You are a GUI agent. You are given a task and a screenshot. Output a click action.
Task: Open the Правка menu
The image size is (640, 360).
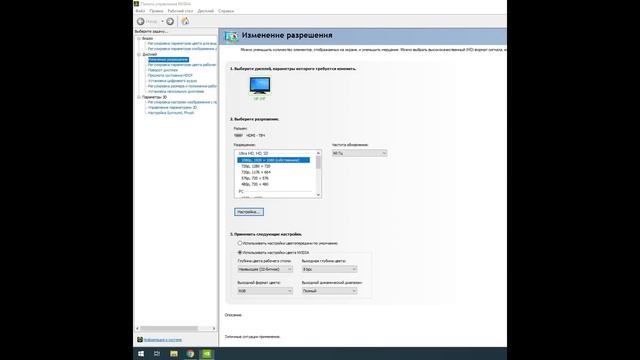pyautogui.click(x=156, y=11)
